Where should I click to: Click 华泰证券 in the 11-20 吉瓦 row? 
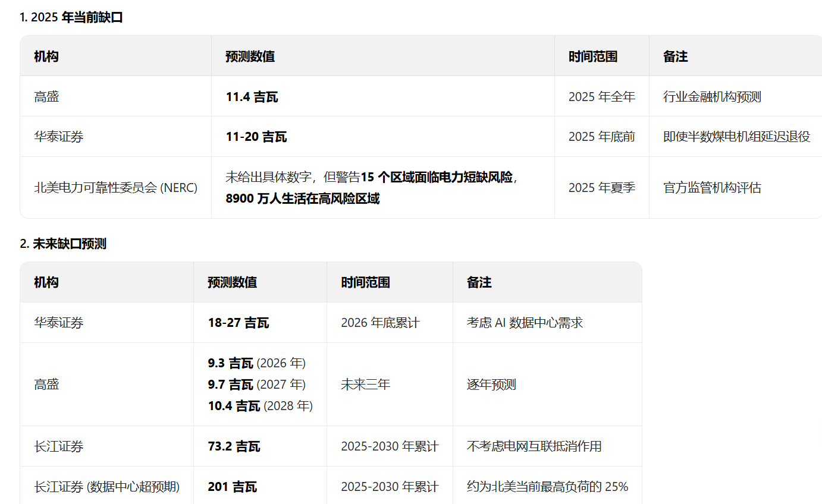pos(59,137)
